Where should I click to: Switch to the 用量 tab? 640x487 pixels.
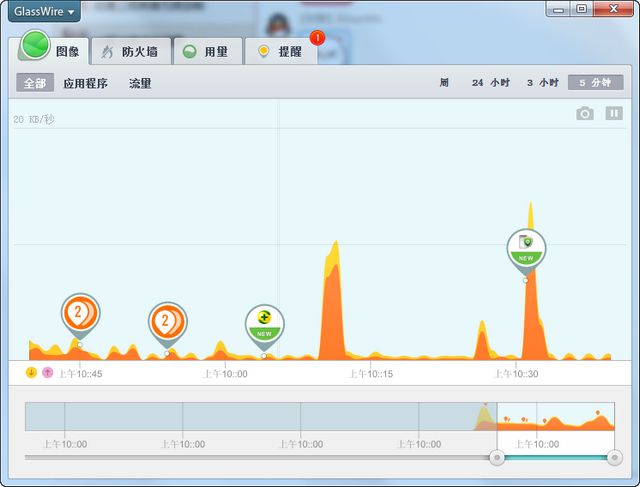pos(208,51)
